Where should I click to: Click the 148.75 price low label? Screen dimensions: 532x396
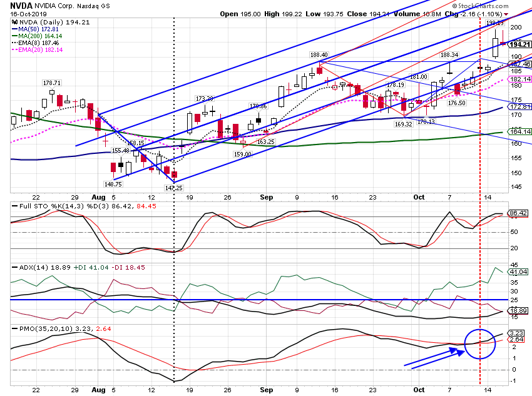113,184
